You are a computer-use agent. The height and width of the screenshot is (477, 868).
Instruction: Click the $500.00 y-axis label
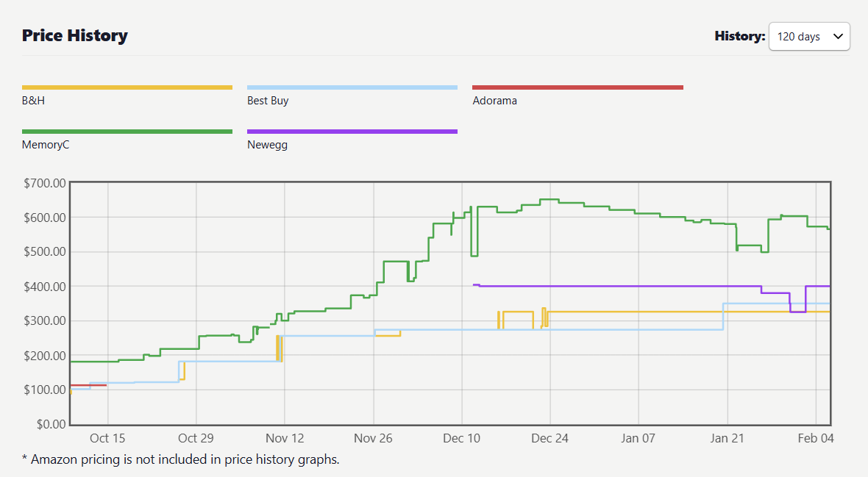[45, 252]
